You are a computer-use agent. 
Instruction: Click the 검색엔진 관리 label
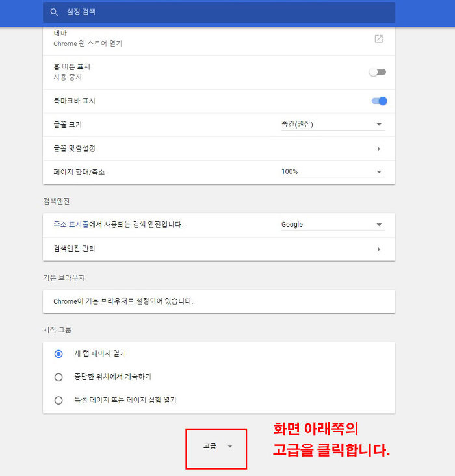pos(75,249)
